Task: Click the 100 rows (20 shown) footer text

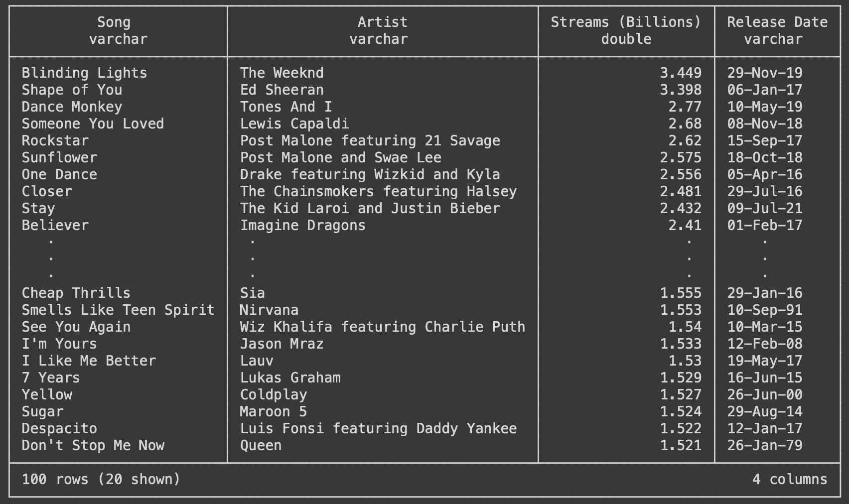Action: click(x=101, y=480)
